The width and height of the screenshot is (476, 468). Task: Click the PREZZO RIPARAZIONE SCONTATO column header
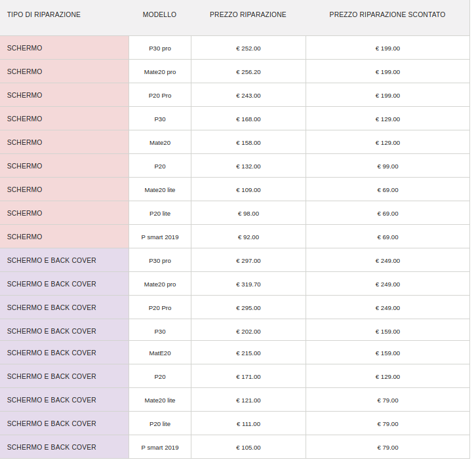(387, 14)
